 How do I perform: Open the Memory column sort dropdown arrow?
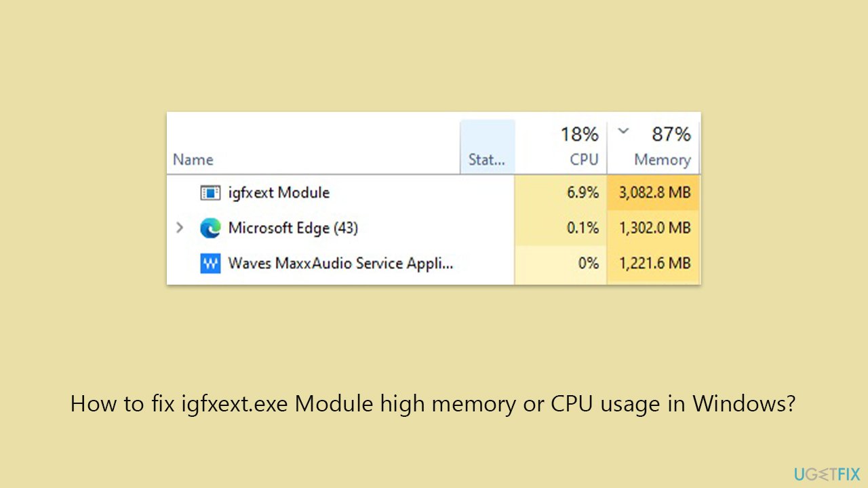point(623,131)
